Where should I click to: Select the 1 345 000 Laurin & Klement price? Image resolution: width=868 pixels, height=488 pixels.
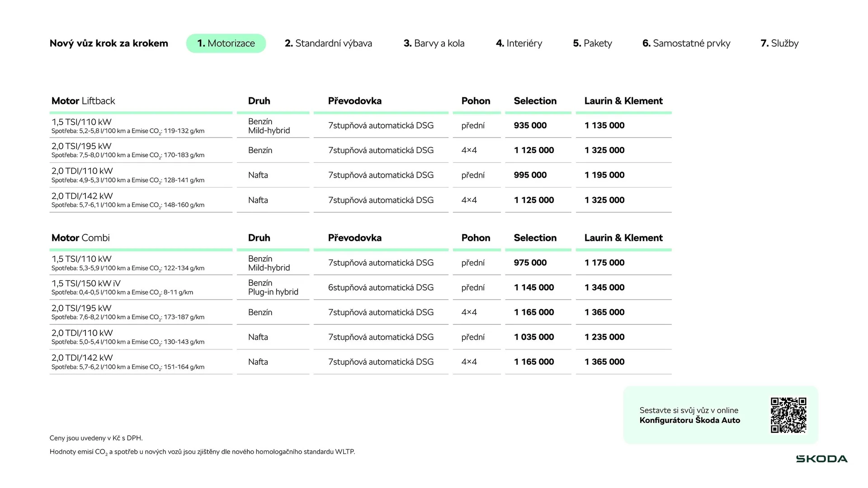tap(604, 287)
